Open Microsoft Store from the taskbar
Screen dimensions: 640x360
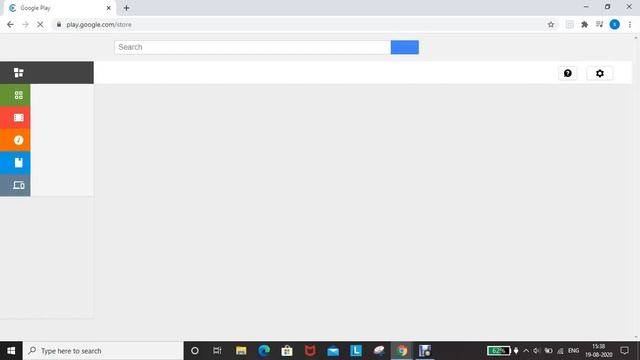(x=287, y=351)
